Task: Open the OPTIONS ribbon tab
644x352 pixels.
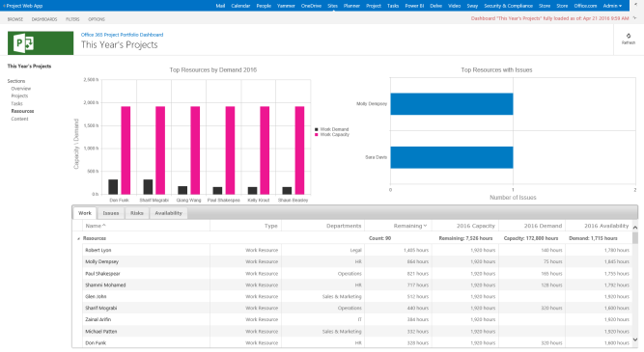Action: click(x=97, y=19)
